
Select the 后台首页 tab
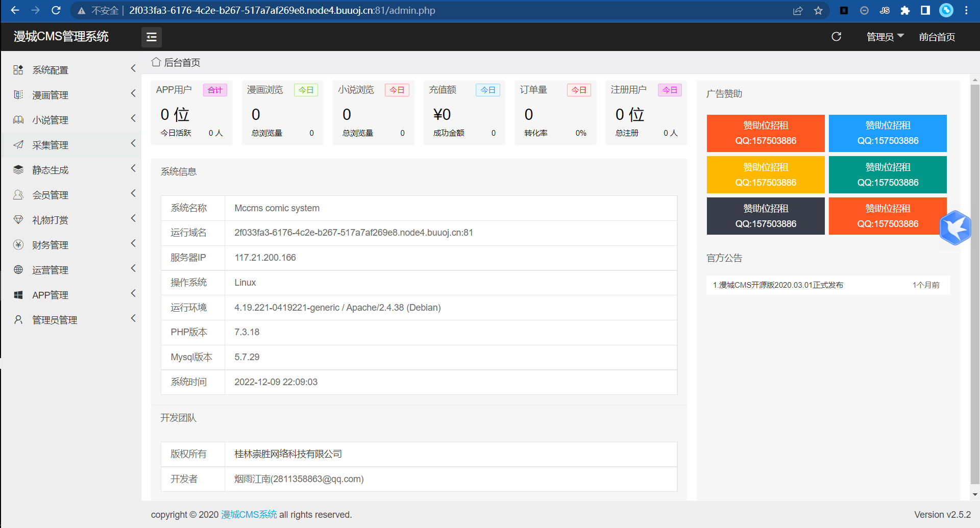[176, 62]
